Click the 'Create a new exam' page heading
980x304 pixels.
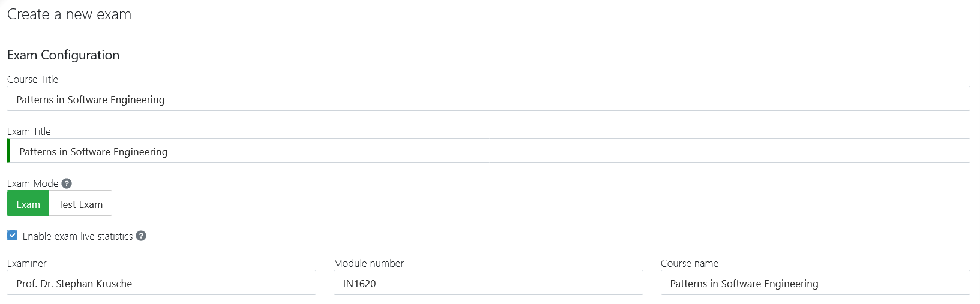[x=69, y=14]
